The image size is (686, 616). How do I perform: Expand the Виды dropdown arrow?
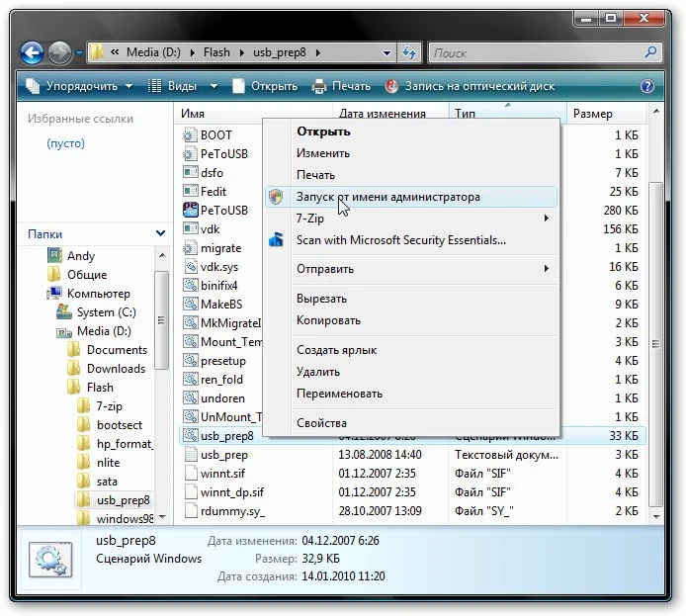click(x=214, y=86)
